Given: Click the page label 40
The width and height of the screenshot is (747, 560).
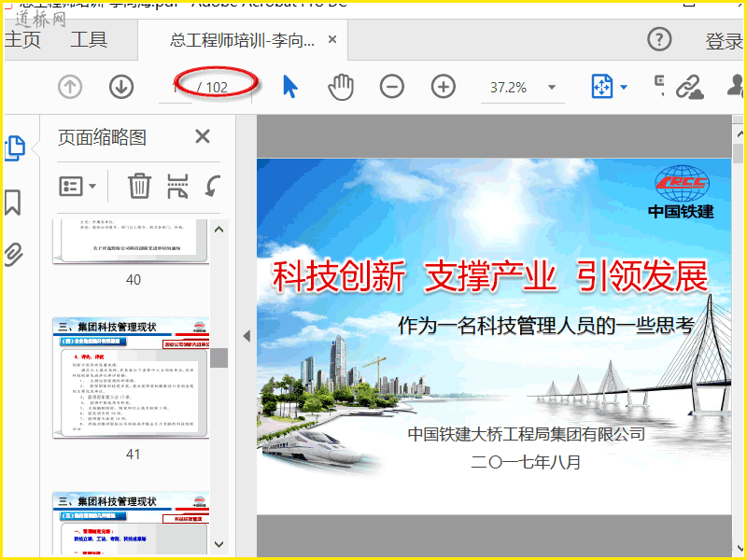Looking at the screenshot, I should [x=134, y=279].
